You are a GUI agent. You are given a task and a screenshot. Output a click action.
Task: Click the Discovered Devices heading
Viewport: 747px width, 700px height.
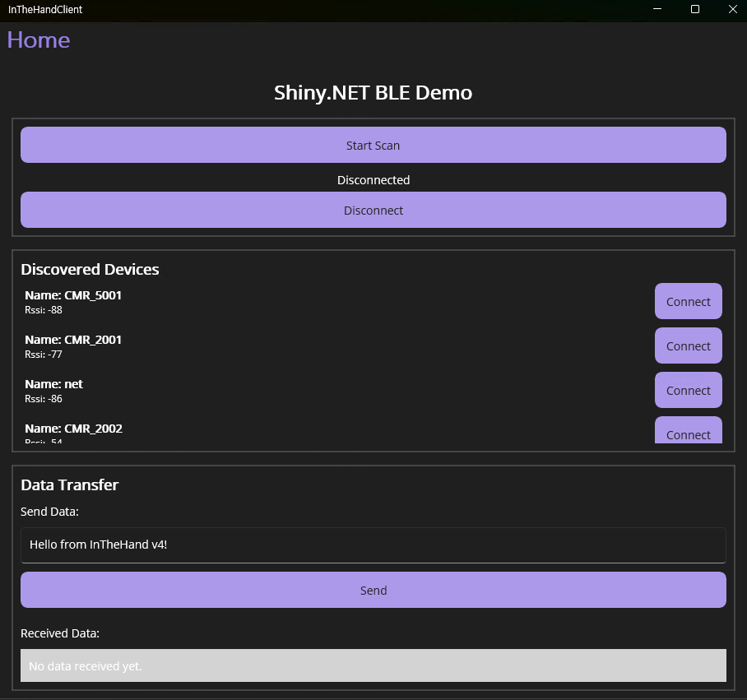click(x=90, y=270)
